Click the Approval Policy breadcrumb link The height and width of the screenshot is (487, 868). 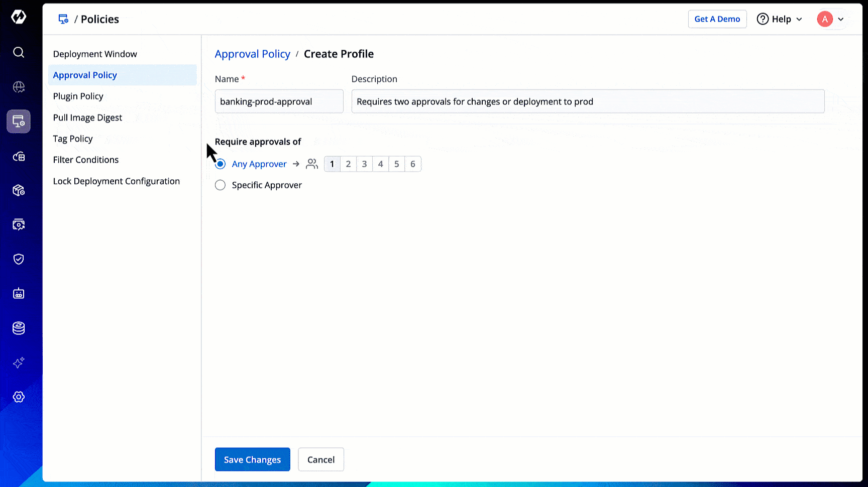tap(252, 54)
